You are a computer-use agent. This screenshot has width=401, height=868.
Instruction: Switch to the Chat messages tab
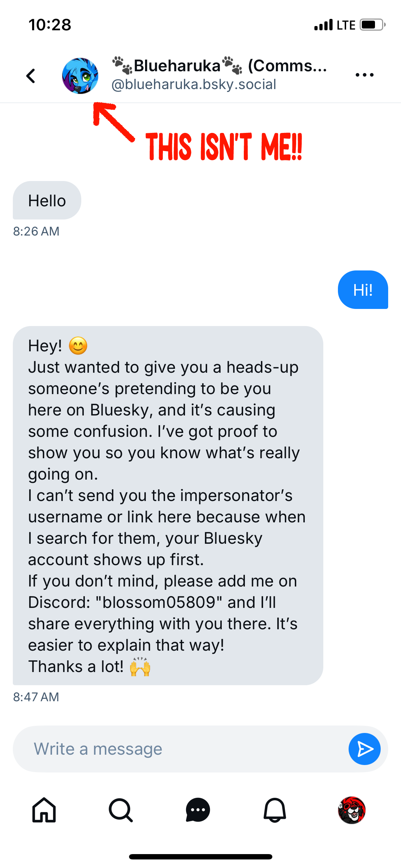pyautogui.click(x=198, y=810)
